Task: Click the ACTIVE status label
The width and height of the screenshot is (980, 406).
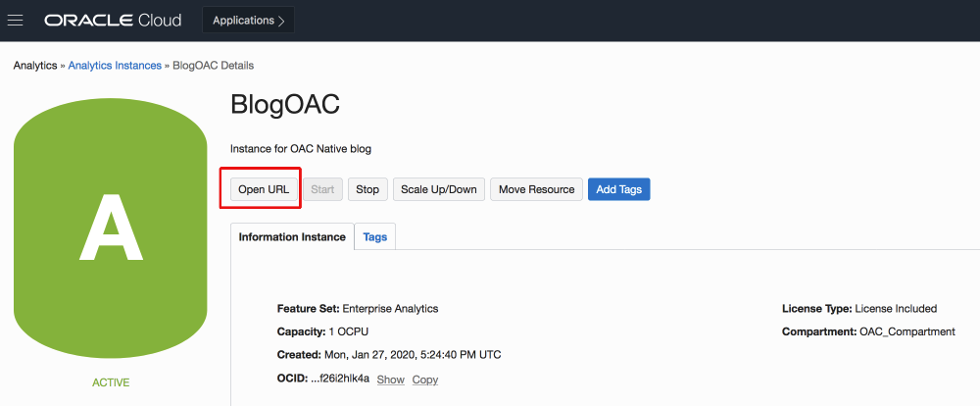Action: tap(110, 382)
